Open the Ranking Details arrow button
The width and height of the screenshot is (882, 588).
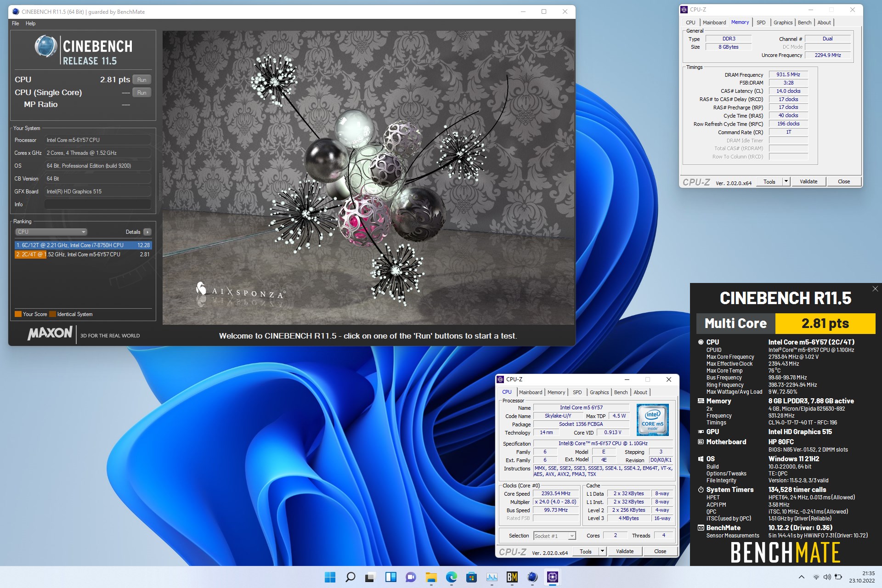click(147, 232)
